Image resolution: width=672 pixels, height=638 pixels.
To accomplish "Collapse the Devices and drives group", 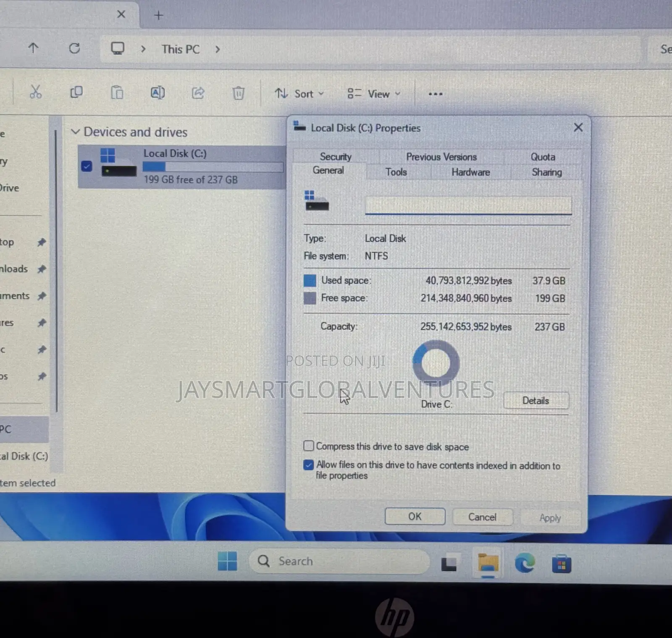I will tap(76, 132).
